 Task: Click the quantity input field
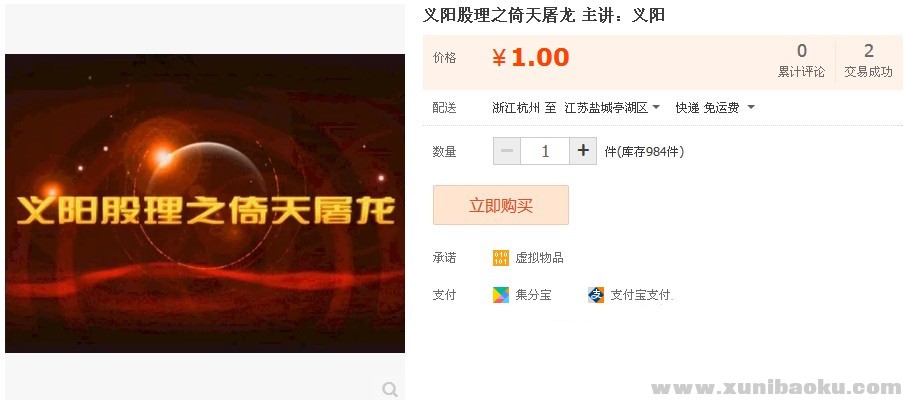[545, 151]
